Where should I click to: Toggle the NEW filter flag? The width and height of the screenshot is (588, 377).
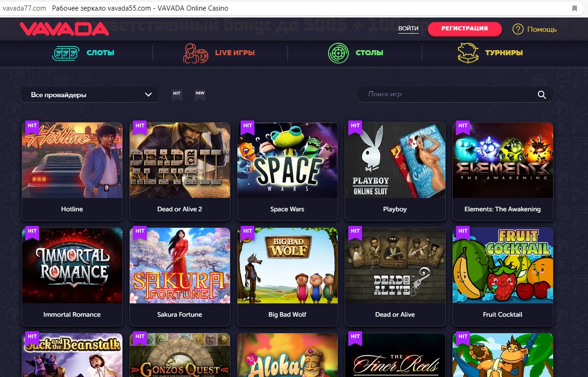(x=200, y=94)
